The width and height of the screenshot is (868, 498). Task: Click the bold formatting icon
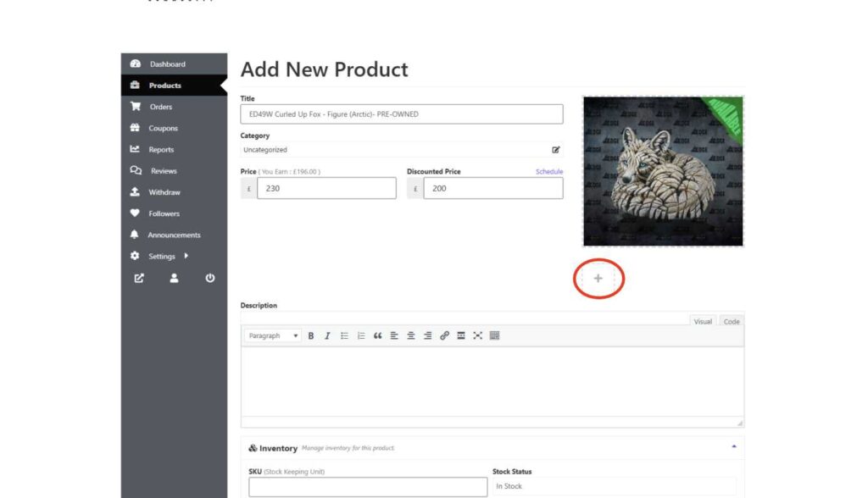(311, 336)
